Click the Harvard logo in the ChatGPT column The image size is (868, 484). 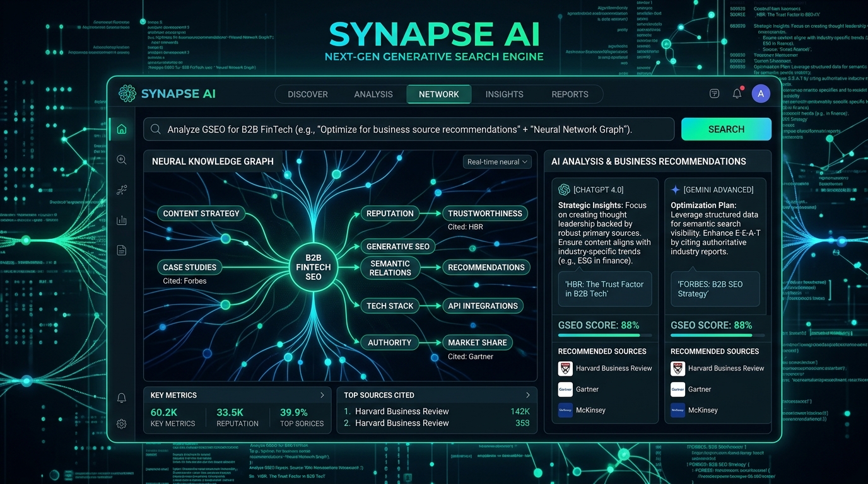click(x=565, y=369)
